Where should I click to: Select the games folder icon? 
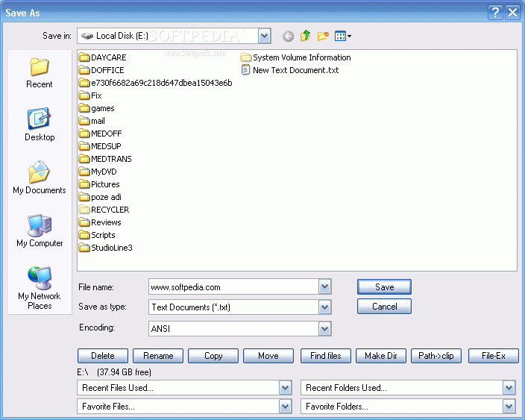point(84,108)
